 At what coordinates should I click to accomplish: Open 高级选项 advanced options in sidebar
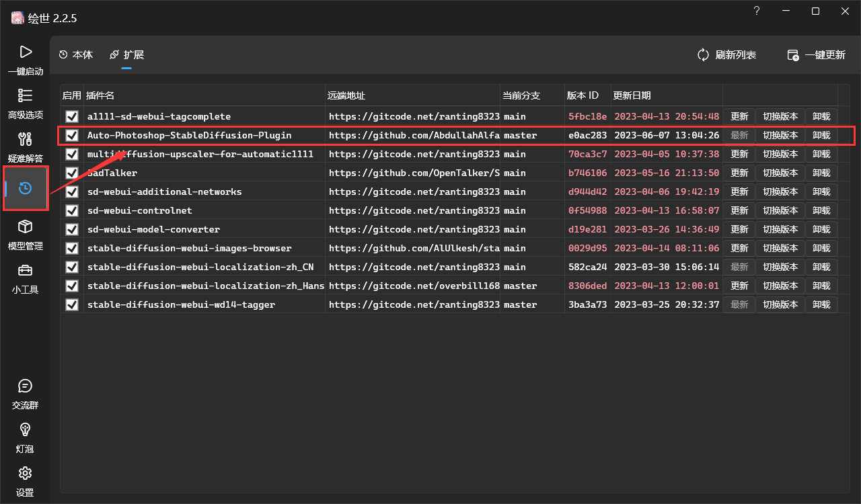[x=25, y=95]
